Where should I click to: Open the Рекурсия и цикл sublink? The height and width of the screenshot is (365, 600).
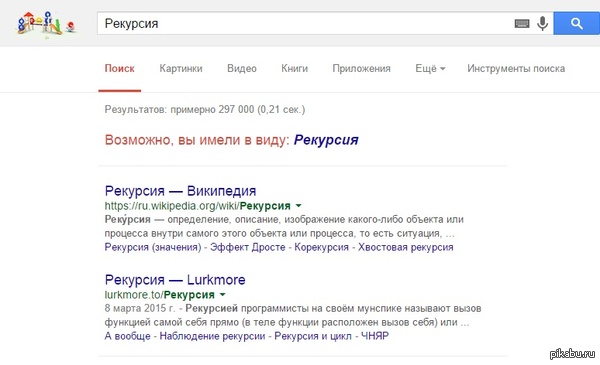pyautogui.click(x=313, y=336)
